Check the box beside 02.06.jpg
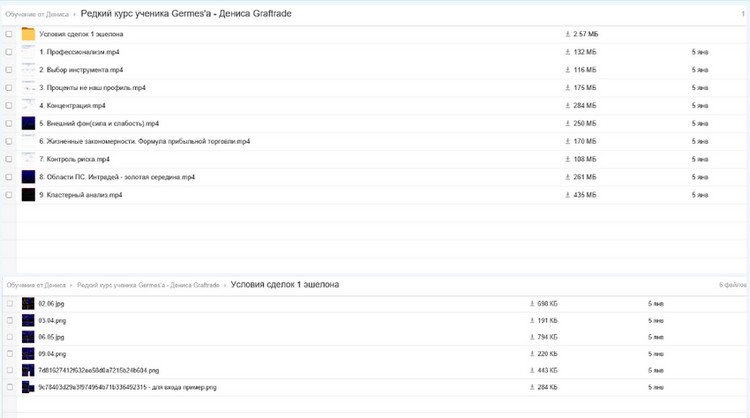750x418 pixels. (x=9, y=302)
